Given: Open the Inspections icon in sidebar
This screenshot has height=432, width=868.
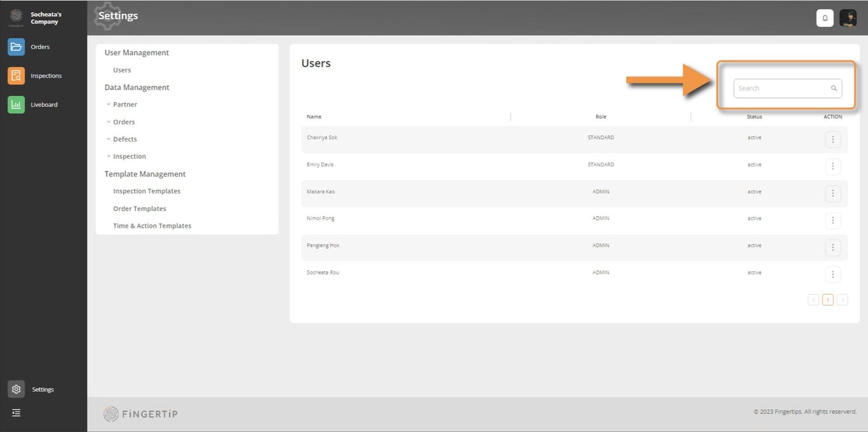Looking at the screenshot, I should point(17,76).
